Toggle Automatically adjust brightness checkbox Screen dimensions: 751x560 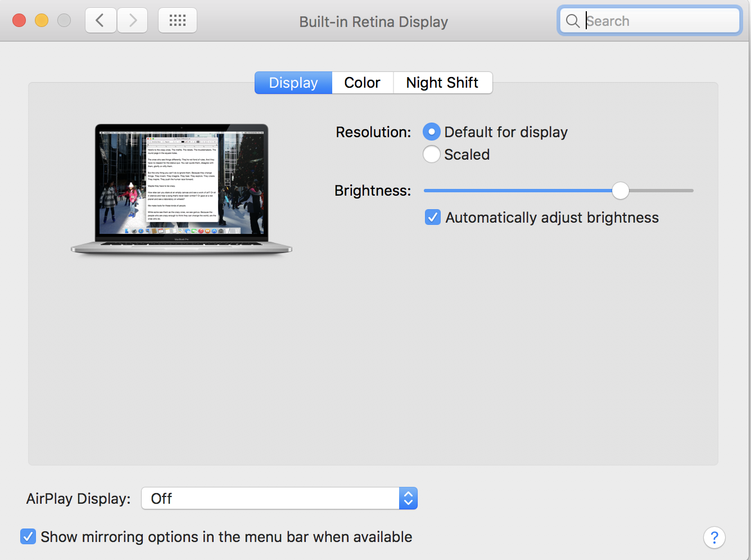(433, 217)
